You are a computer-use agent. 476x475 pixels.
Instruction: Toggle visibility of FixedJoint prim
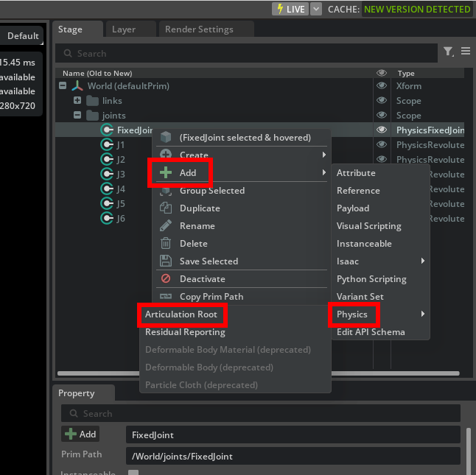coord(382,130)
